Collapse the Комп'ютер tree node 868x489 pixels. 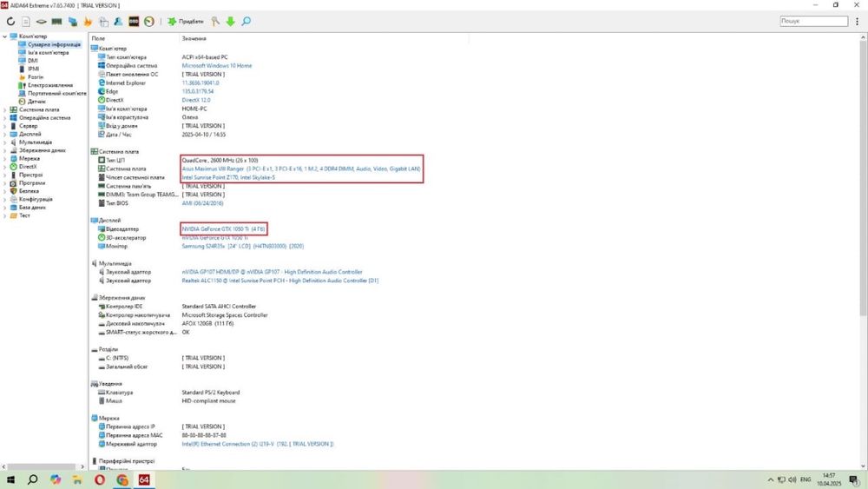click(5, 36)
